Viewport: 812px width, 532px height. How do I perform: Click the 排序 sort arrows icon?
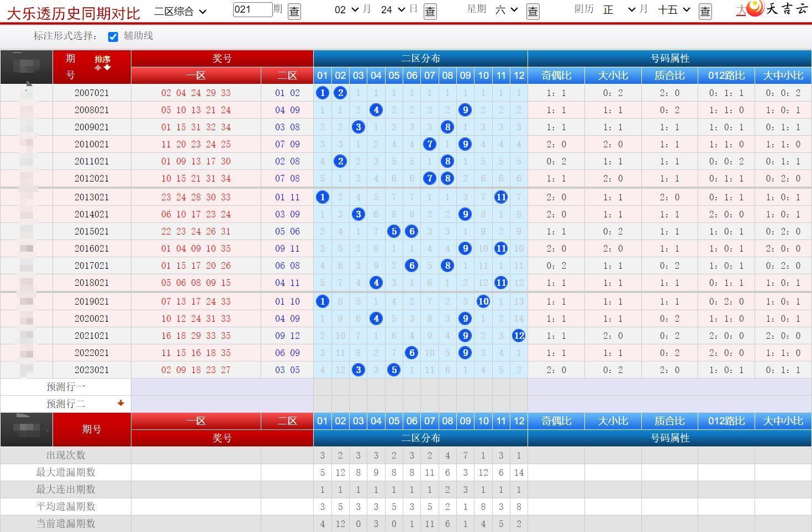(x=102, y=67)
